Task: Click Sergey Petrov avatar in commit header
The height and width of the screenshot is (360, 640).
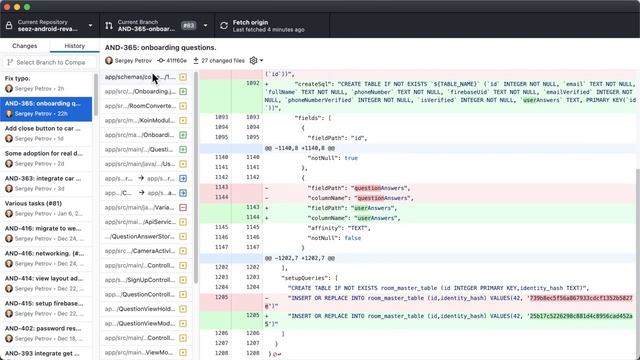Action: coord(109,60)
